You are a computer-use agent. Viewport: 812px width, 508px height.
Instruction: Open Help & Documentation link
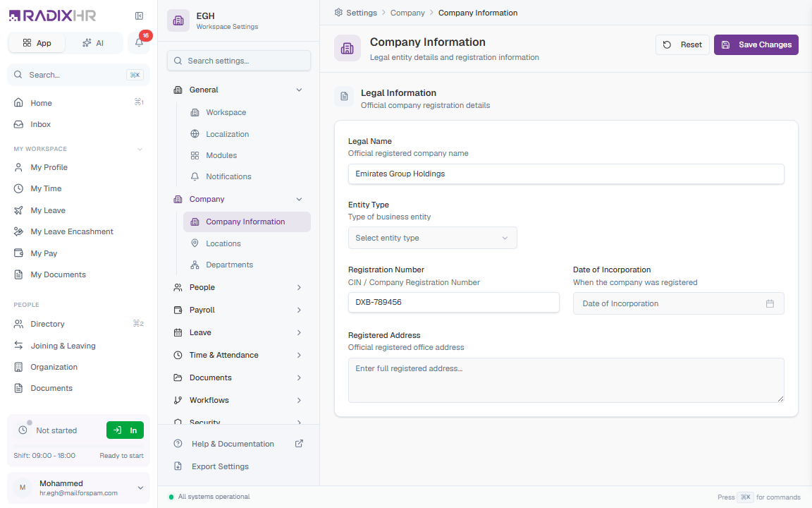[x=238, y=444]
